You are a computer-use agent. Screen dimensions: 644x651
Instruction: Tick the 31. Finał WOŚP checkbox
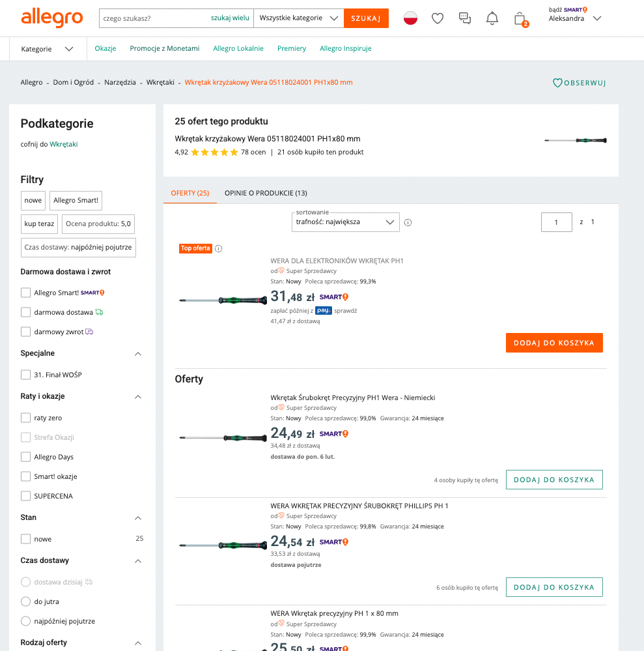26,375
